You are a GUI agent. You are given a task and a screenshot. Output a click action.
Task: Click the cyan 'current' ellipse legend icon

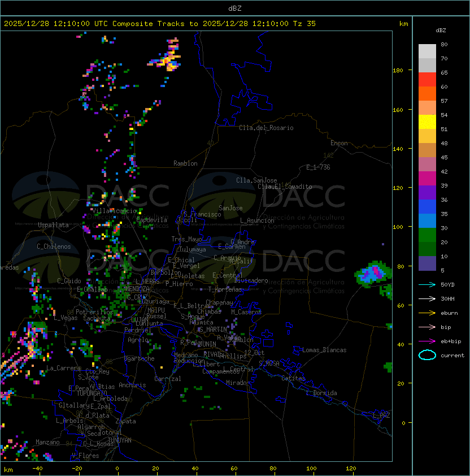click(x=427, y=355)
